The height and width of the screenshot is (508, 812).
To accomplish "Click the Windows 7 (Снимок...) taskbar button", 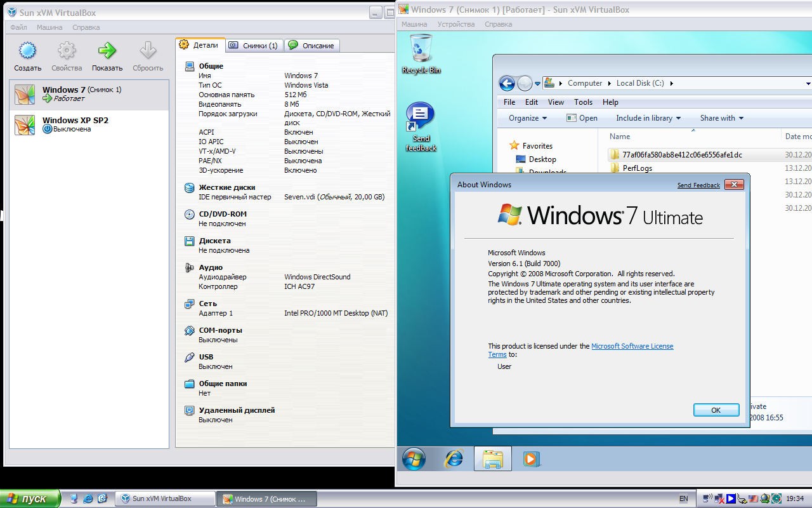I will (265, 499).
